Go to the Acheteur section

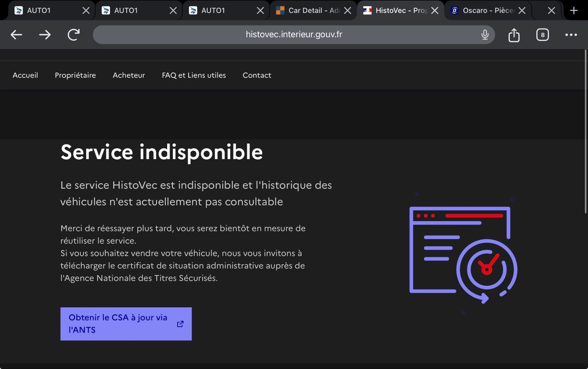pos(129,75)
